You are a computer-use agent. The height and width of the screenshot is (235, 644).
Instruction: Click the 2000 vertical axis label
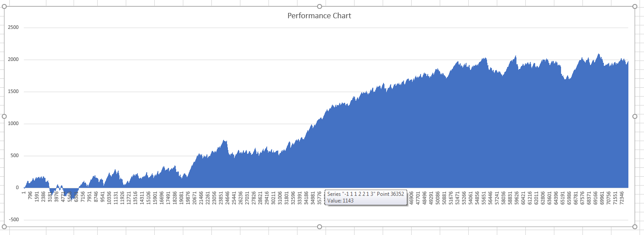[13, 60]
